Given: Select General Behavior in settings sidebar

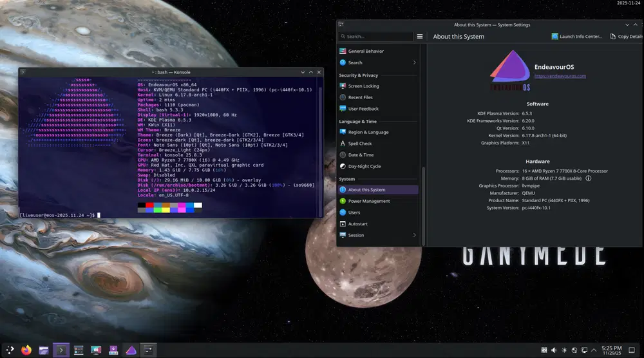Looking at the screenshot, I should 378,52.
